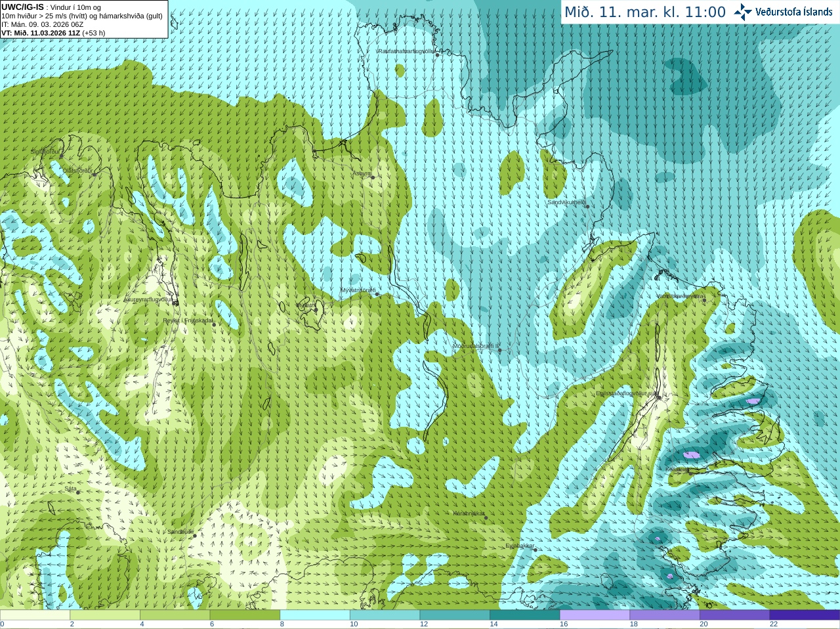Select the Eyjabakkar station marker
The image size is (840, 629).
coord(535,550)
